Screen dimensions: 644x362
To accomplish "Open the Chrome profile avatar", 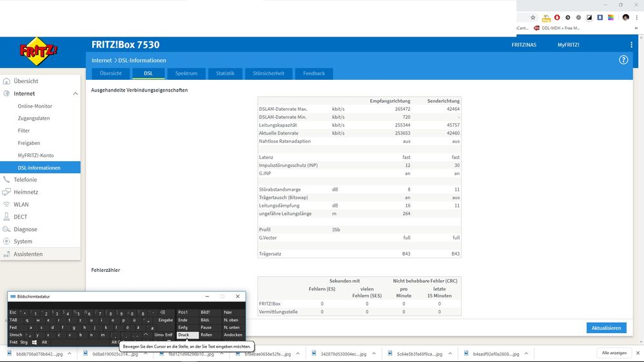I will 625,17.
